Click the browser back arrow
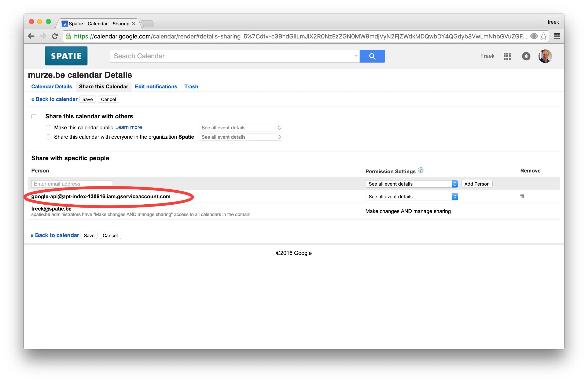The width and height of the screenshot is (588, 383). coord(31,36)
